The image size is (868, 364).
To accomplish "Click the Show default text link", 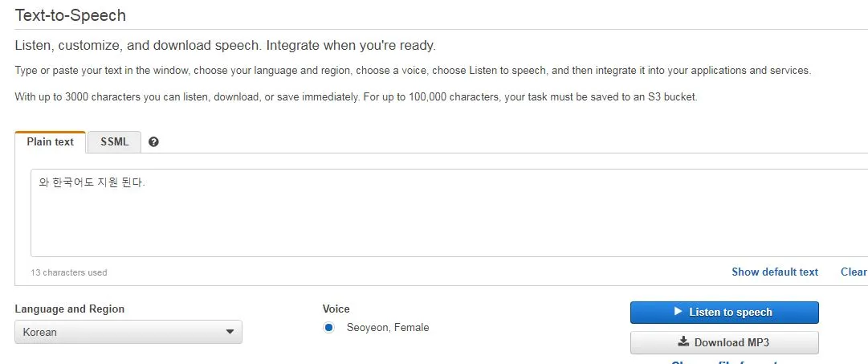I will 774,272.
